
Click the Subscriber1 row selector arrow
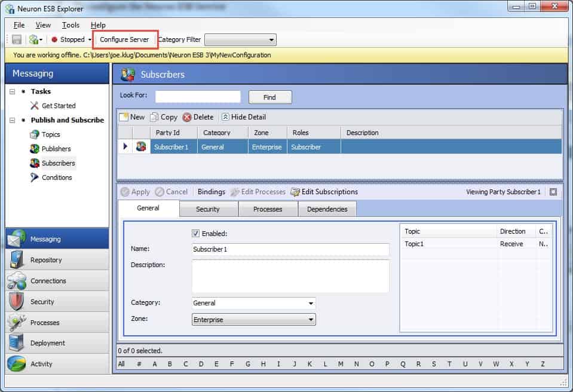[x=125, y=146]
